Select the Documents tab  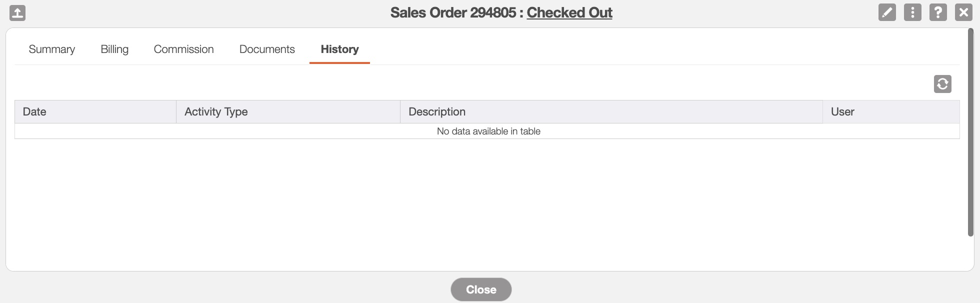267,49
